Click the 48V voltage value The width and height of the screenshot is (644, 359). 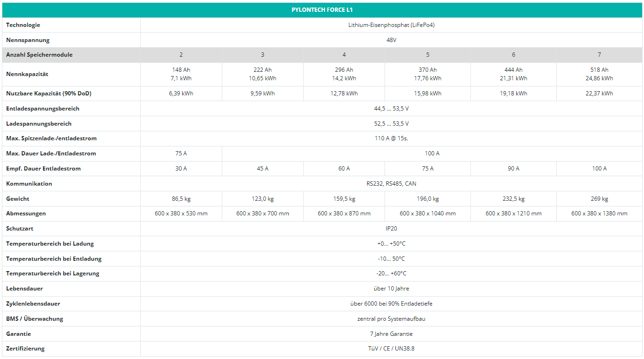[391, 40]
